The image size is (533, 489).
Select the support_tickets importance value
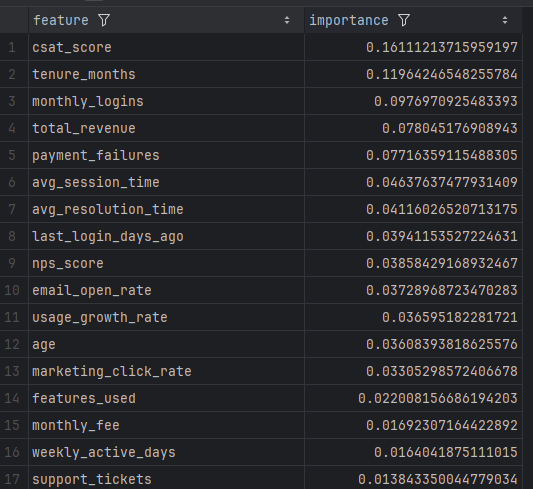click(413, 479)
